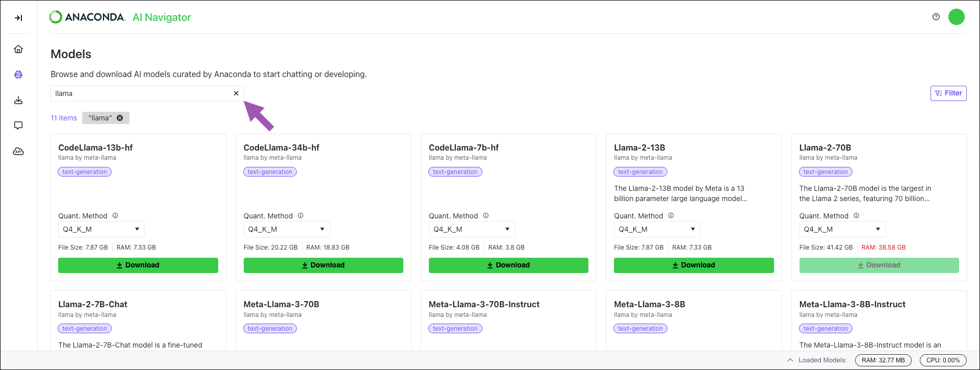Screen dimensions: 980x370
Task: Click text-generation tag on Meta-Llama-3-8B-Instruct
Action: [826, 329]
